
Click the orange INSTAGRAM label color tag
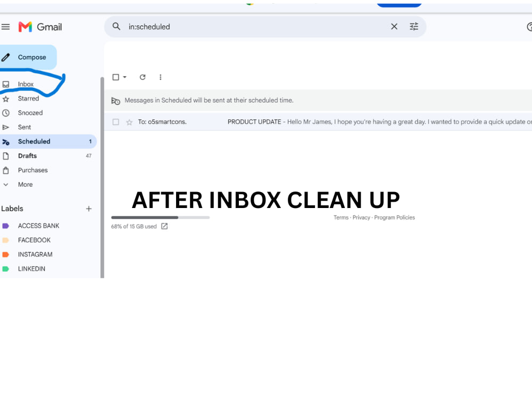click(5, 254)
